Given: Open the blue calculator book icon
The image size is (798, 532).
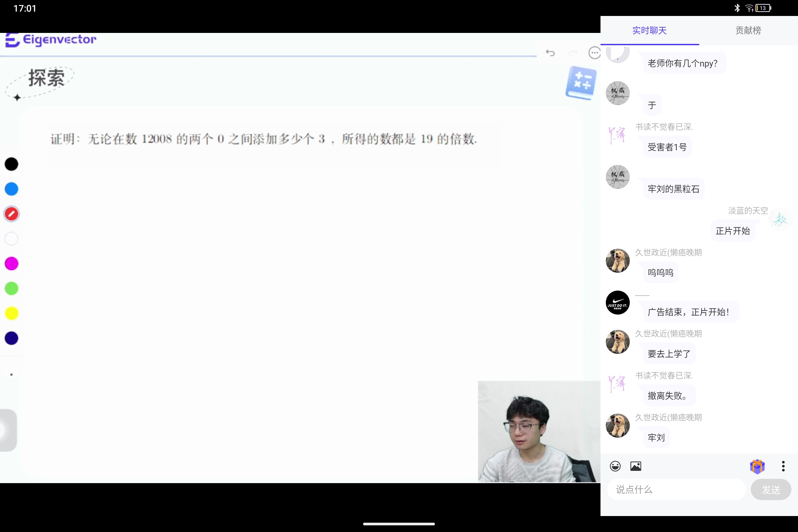Looking at the screenshot, I should tap(581, 83).
